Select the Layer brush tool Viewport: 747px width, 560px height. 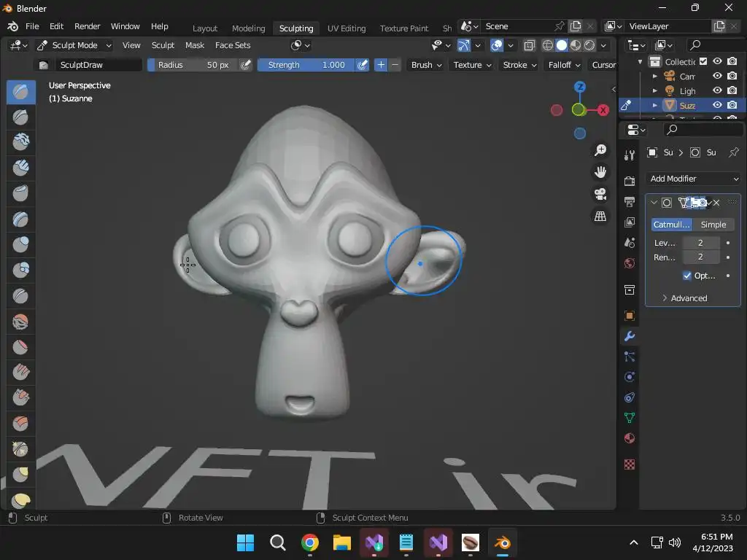click(x=20, y=219)
